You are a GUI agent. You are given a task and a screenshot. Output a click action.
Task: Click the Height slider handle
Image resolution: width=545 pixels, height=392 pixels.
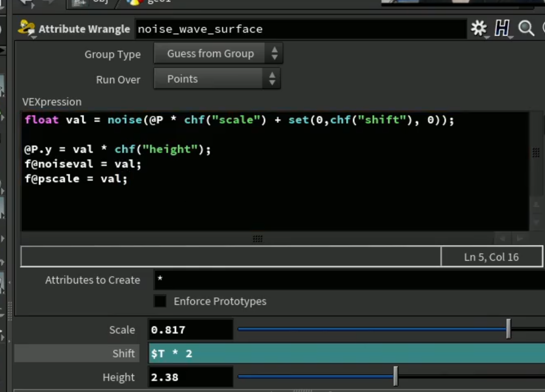pos(395,376)
